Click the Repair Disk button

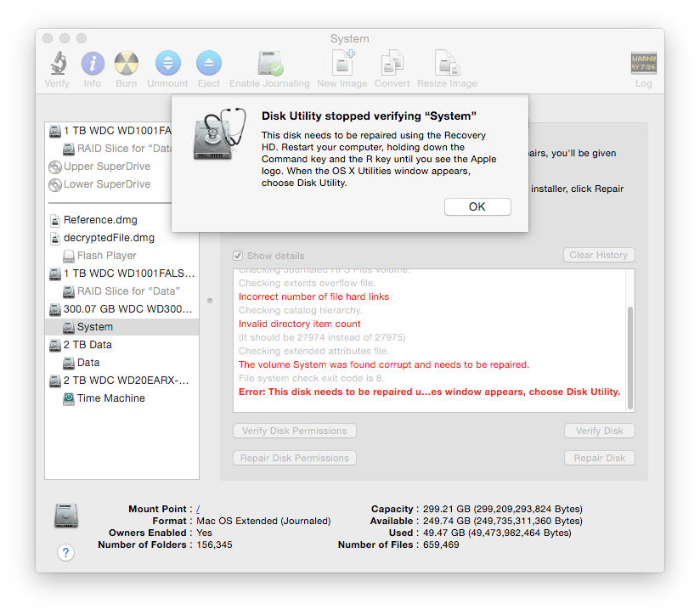599,458
